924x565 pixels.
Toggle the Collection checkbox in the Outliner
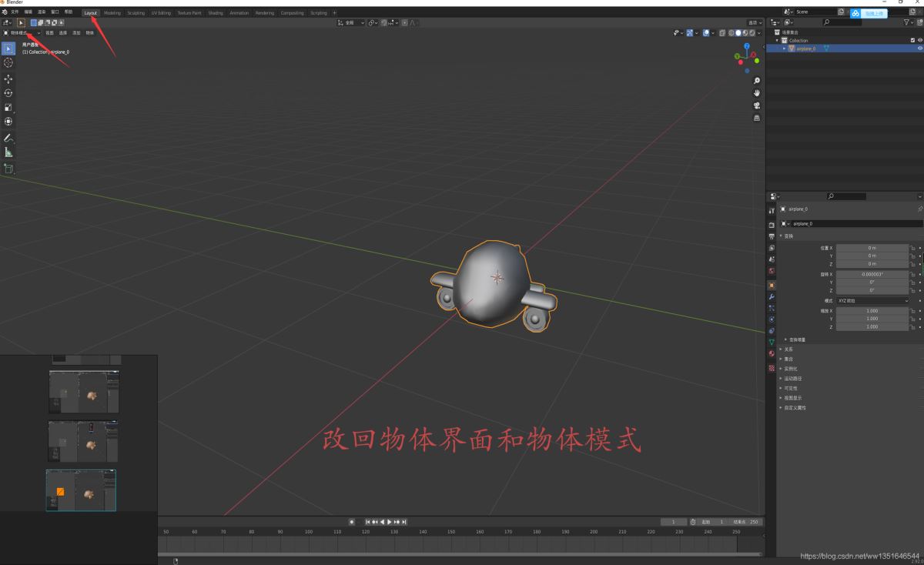point(914,40)
